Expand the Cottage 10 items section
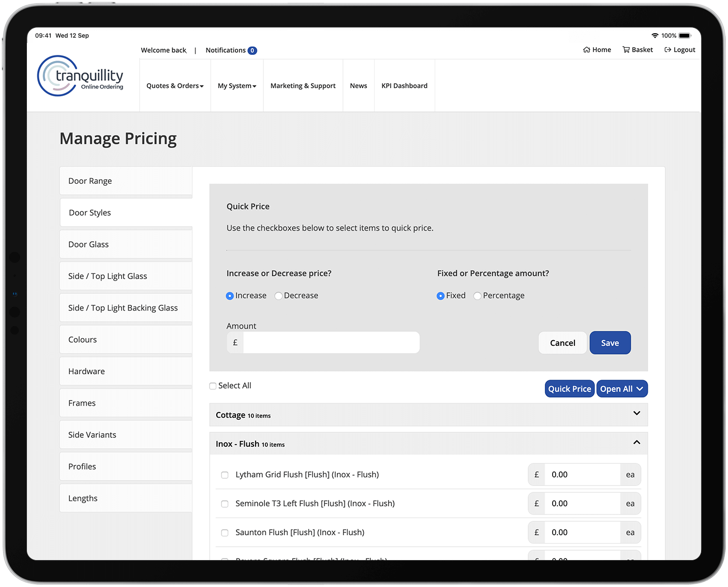The width and height of the screenshot is (728, 587). (x=428, y=415)
